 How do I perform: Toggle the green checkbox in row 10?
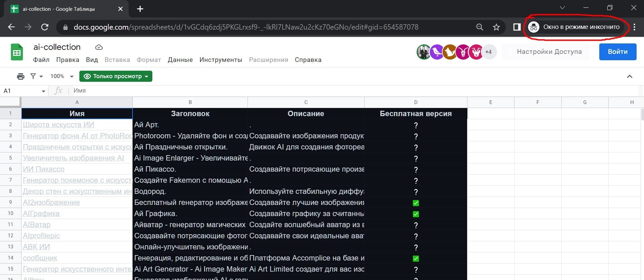tap(416, 214)
